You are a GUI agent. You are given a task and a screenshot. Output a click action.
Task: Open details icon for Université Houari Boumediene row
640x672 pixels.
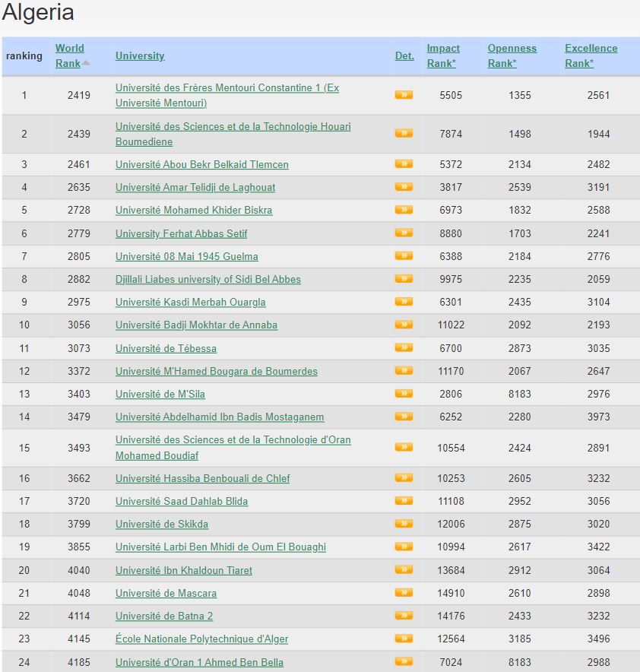404,133
